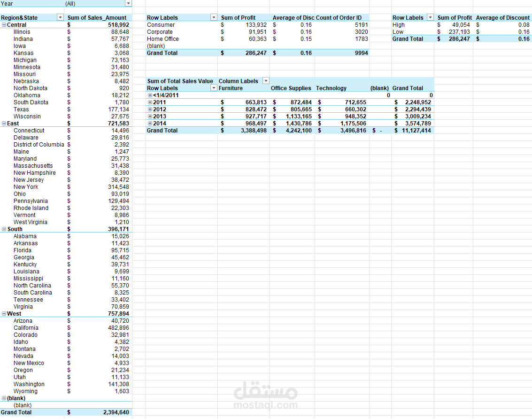Expand the 2014 year row

click(x=150, y=124)
